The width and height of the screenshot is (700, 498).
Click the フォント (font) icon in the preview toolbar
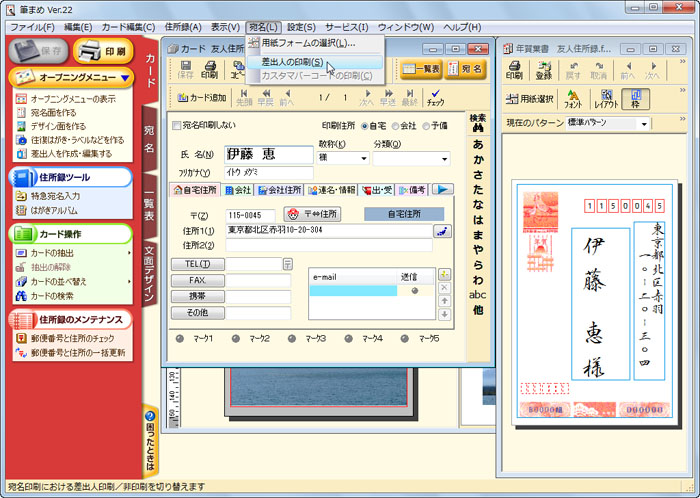574,98
